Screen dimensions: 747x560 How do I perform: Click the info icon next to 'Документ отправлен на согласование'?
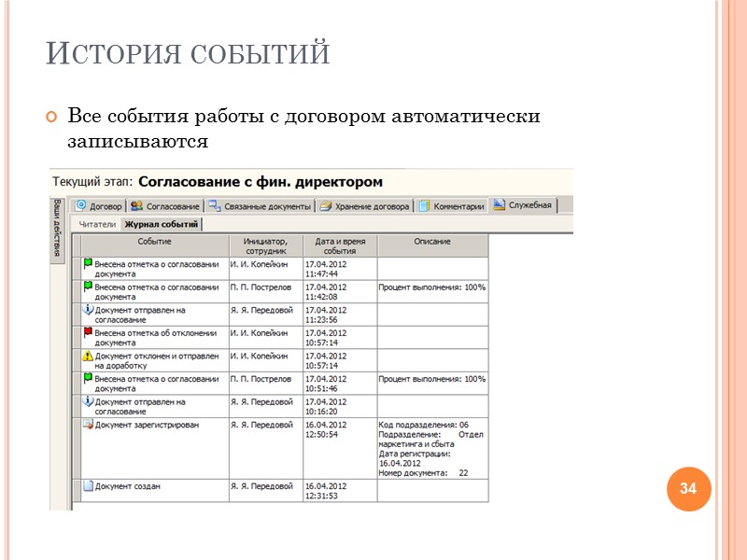[x=90, y=309]
